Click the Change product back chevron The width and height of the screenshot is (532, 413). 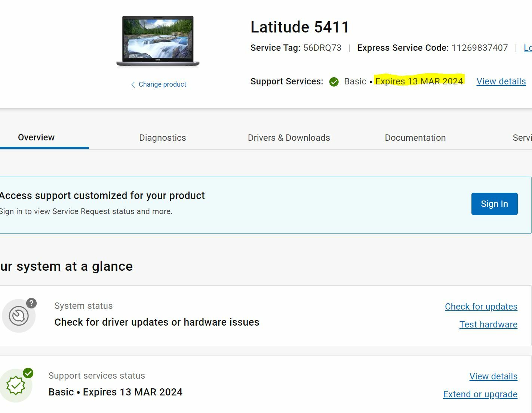click(x=133, y=85)
